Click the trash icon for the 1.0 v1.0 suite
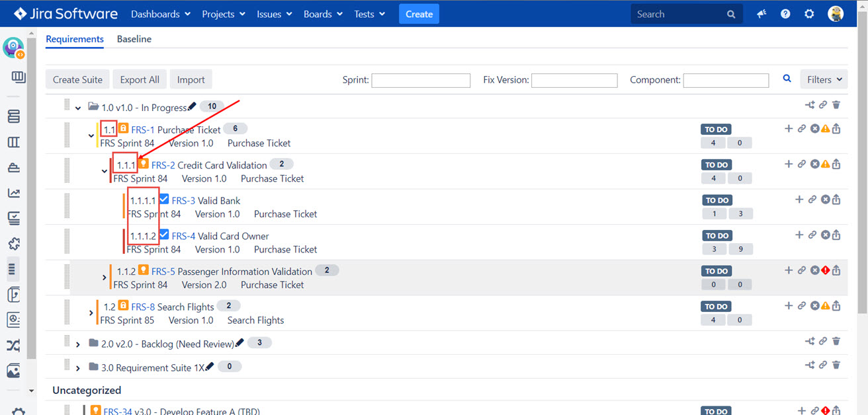Image resolution: width=868 pixels, height=415 pixels. pyautogui.click(x=836, y=105)
